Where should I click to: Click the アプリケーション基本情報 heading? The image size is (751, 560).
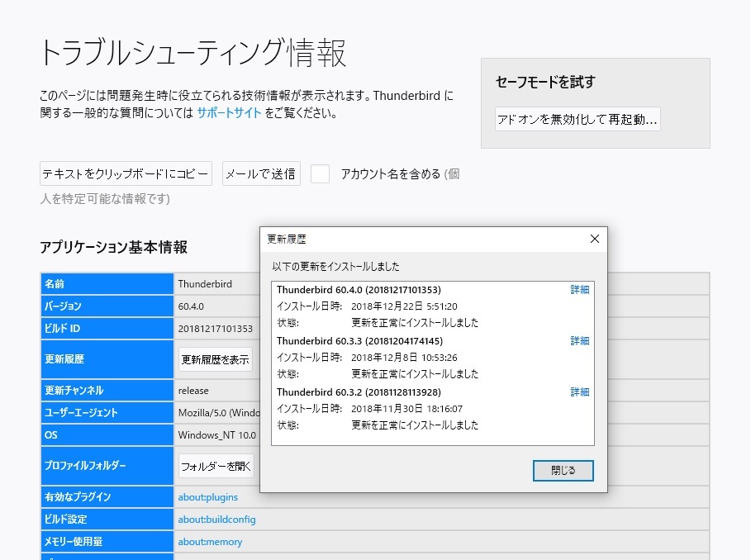(113, 247)
